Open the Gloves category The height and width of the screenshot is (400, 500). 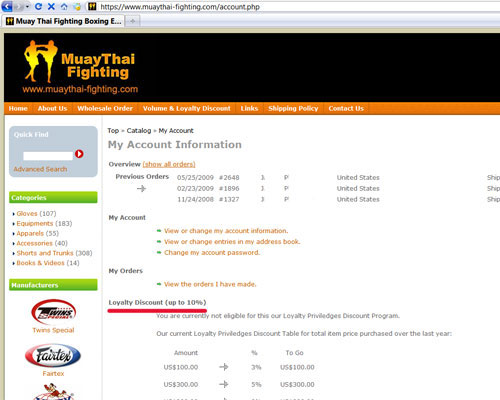pos(27,213)
